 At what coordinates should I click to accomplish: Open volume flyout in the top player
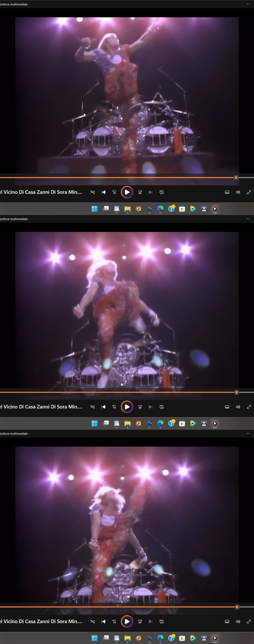pos(238,192)
